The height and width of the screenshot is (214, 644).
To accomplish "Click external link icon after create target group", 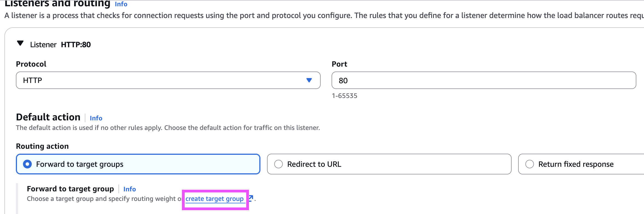I will 251,198.
